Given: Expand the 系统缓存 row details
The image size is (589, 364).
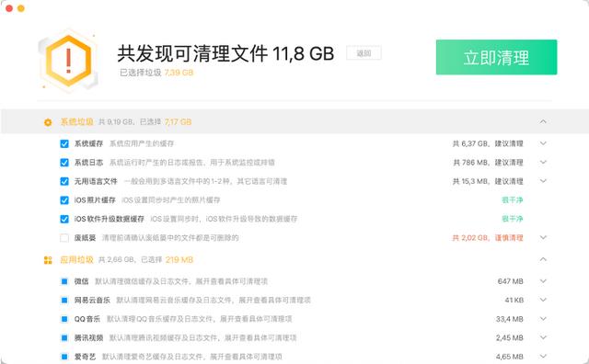Looking at the screenshot, I should (x=543, y=143).
